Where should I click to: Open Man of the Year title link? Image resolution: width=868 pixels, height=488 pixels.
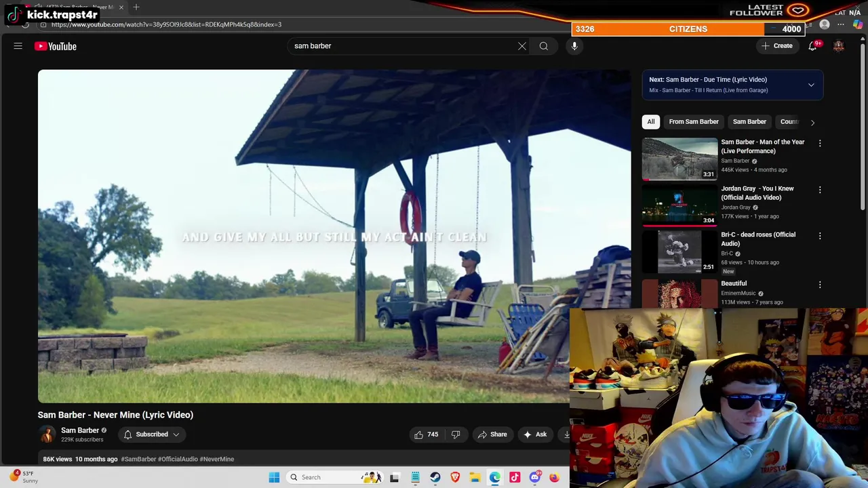[x=763, y=146]
